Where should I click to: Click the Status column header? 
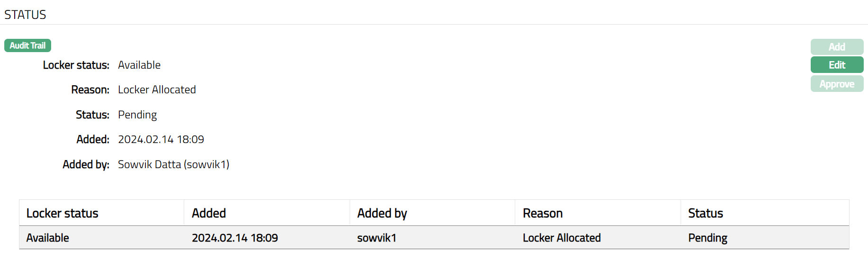point(706,213)
